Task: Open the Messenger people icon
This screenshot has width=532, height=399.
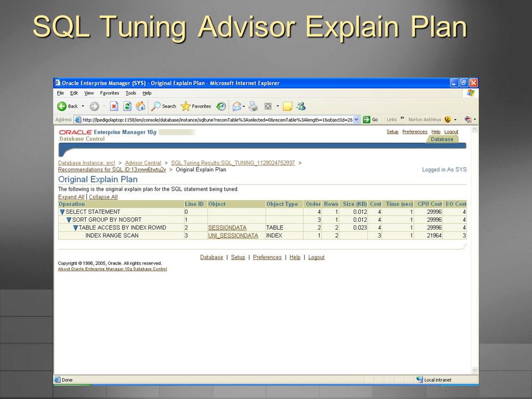Action: point(301,106)
